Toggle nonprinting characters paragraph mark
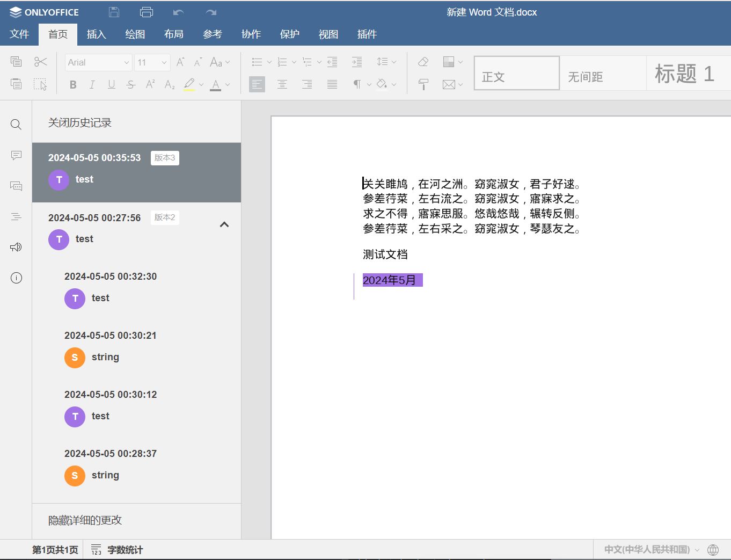Viewport: 731px width, 560px height. [356, 84]
